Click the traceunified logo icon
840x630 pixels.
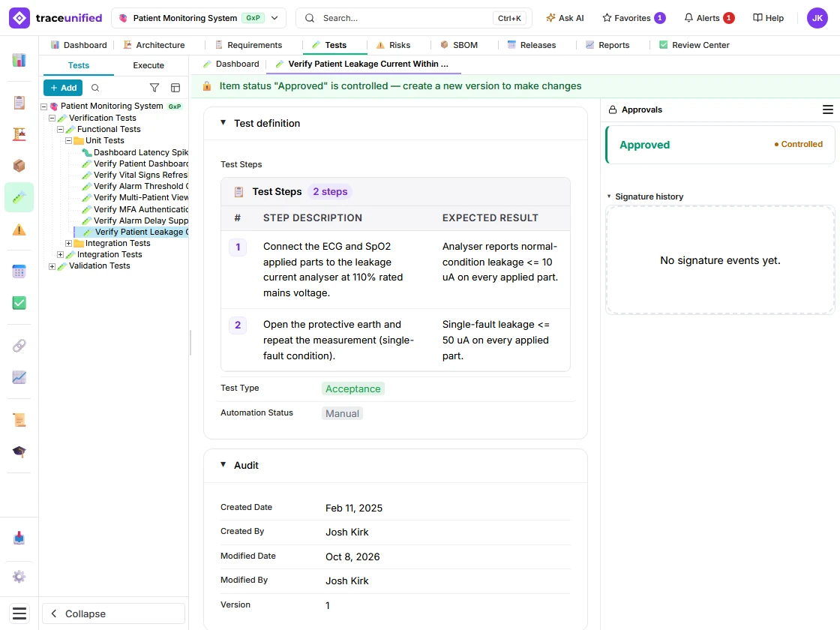tap(19, 18)
